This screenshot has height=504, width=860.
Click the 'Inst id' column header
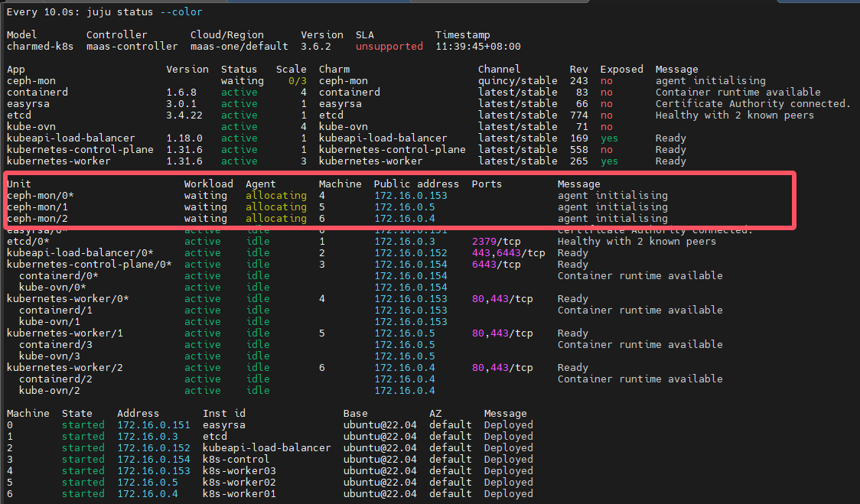point(223,414)
